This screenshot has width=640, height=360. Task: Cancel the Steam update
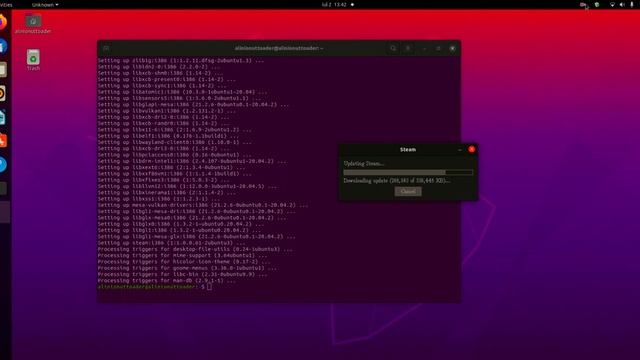408,191
